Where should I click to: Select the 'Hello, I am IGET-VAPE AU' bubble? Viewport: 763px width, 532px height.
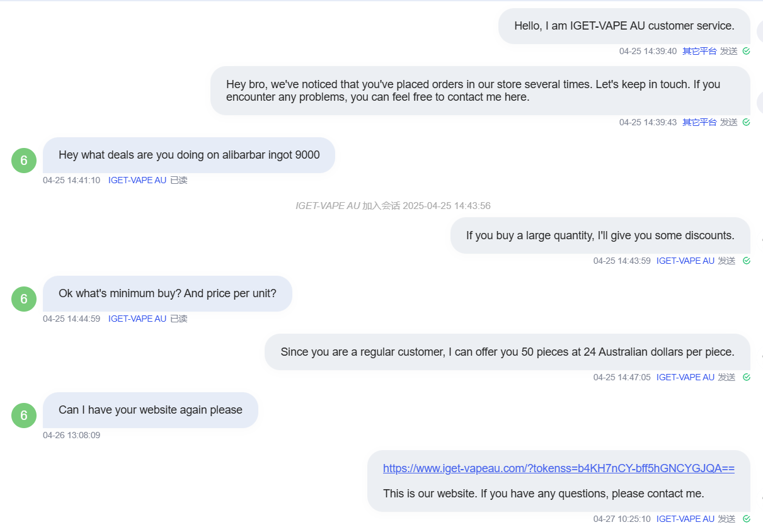pyautogui.click(x=624, y=26)
